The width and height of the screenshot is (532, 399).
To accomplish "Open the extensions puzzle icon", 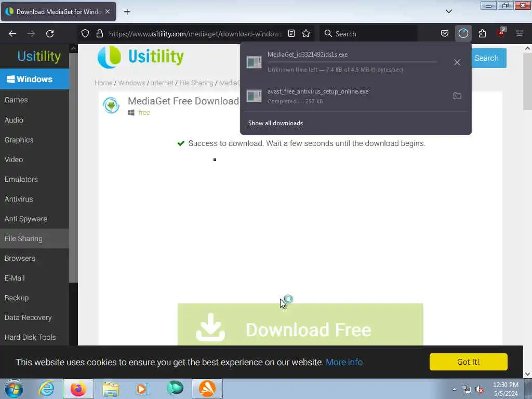I will [x=482, y=33].
